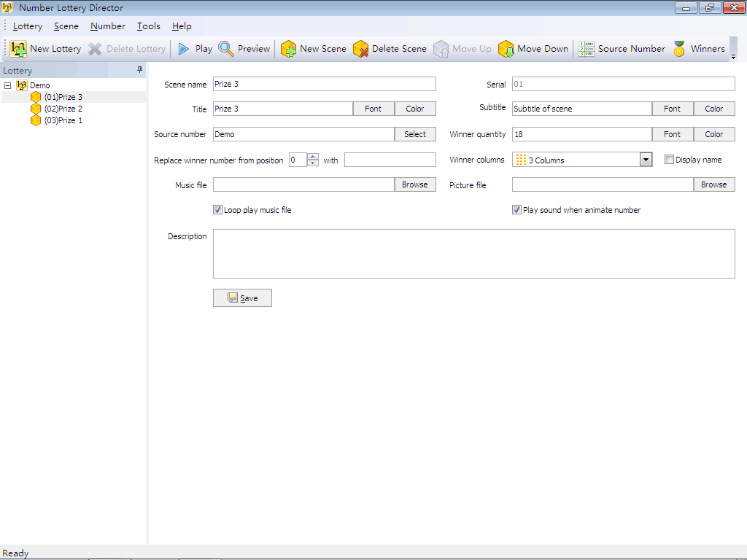Click the application icon in the title bar
The width and height of the screenshot is (747, 560).
pos(7,7)
